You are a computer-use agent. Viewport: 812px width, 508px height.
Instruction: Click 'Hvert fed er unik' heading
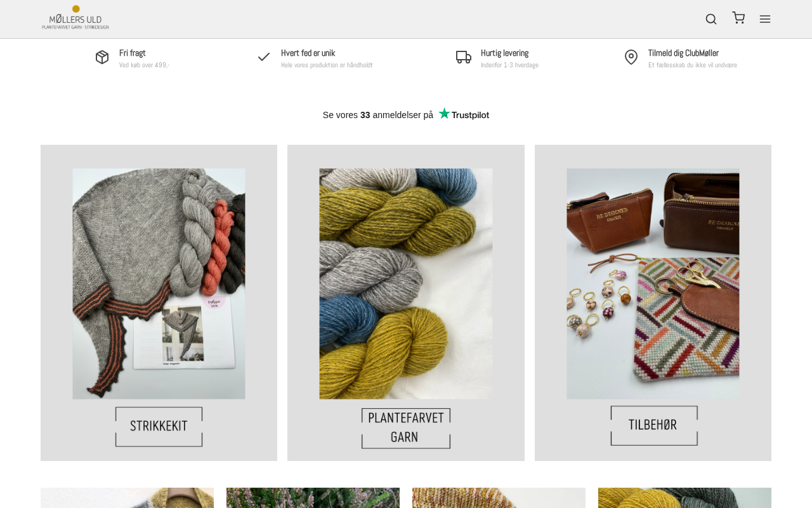[x=308, y=53]
